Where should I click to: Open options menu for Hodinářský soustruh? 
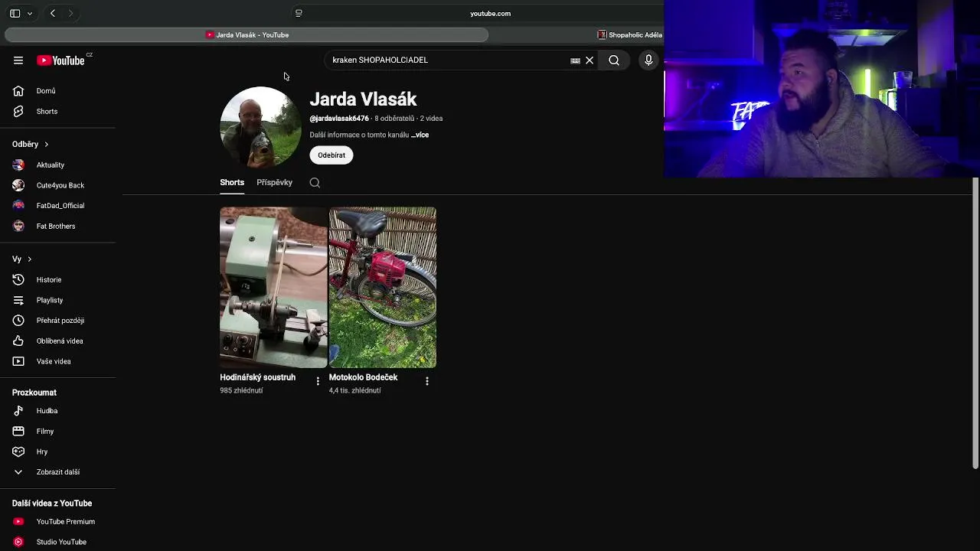pyautogui.click(x=318, y=381)
